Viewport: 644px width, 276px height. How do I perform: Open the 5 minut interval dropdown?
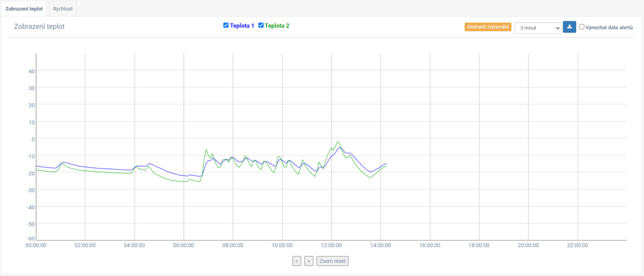coord(538,28)
